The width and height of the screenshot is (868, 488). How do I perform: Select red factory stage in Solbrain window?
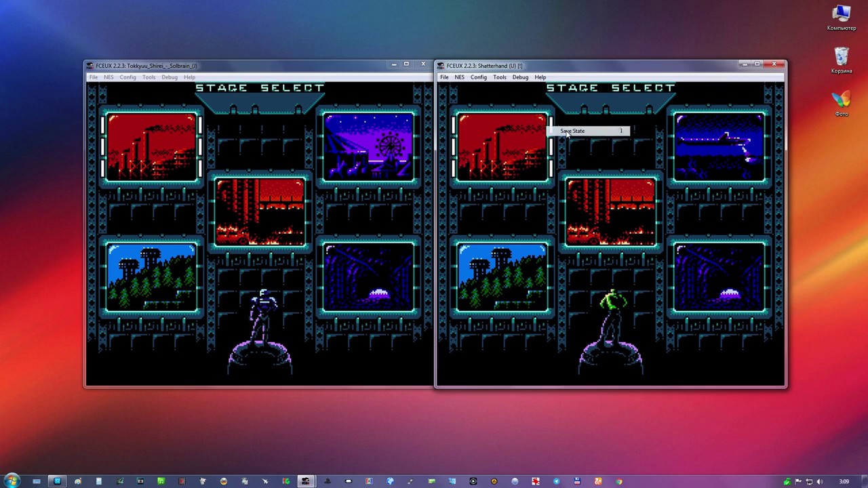tap(152, 147)
